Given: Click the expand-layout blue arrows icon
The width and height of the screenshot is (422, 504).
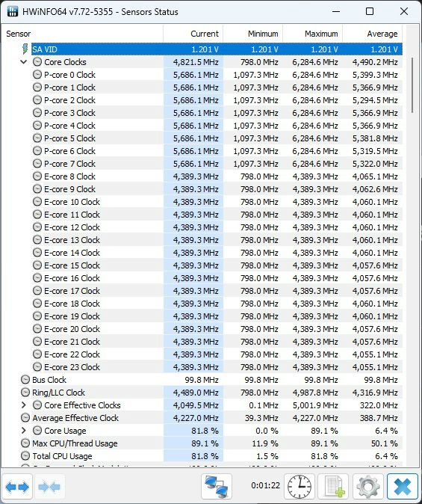Looking at the screenshot, I should [x=17, y=488].
